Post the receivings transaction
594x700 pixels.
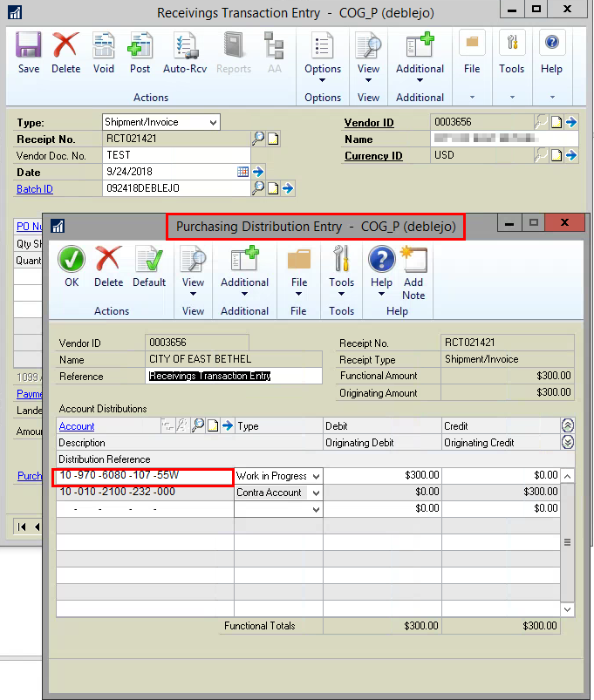140,52
